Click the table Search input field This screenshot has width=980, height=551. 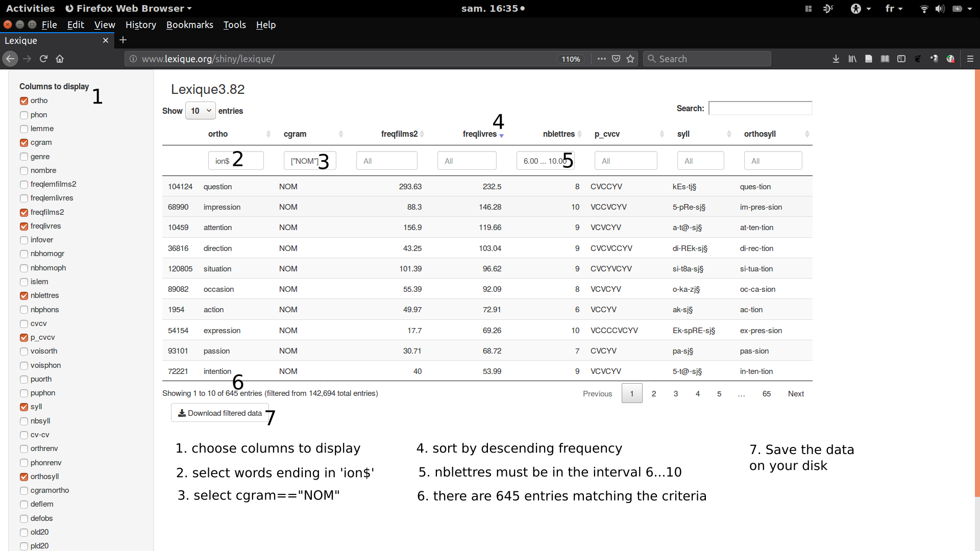click(760, 108)
